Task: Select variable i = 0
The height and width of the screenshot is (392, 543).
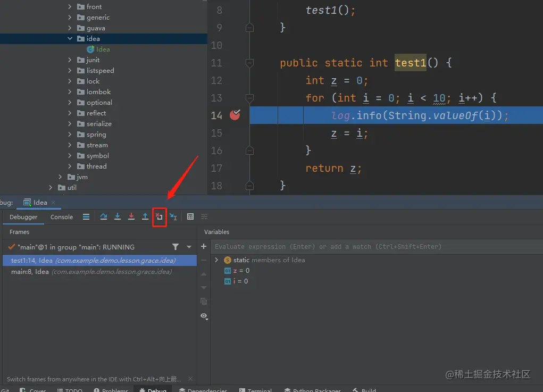Action: pos(236,281)
